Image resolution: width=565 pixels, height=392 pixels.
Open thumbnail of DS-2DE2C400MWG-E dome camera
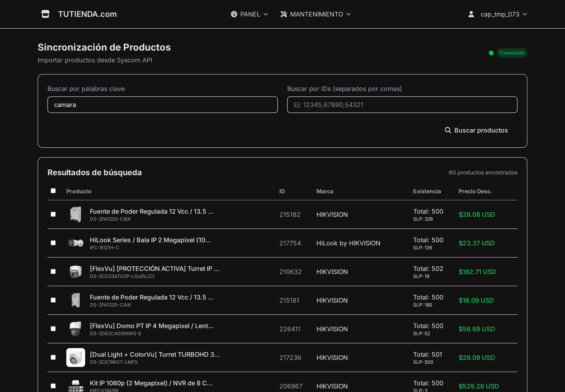(76, 329)
